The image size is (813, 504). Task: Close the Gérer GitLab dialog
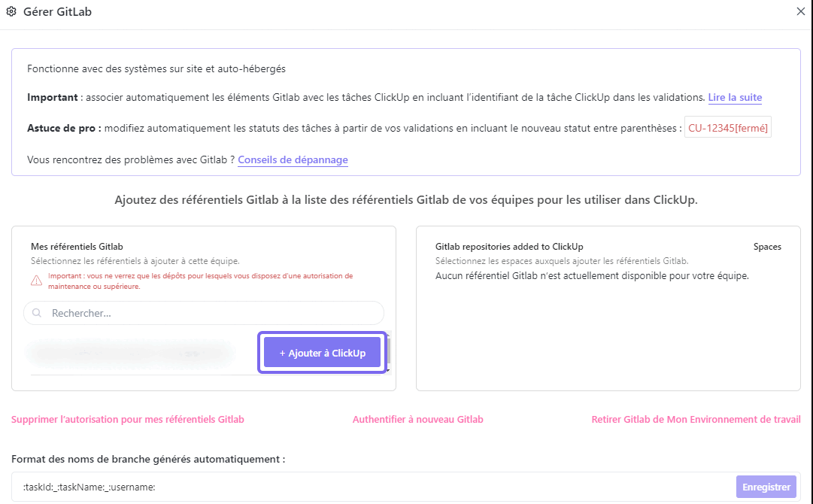[800, 11]
